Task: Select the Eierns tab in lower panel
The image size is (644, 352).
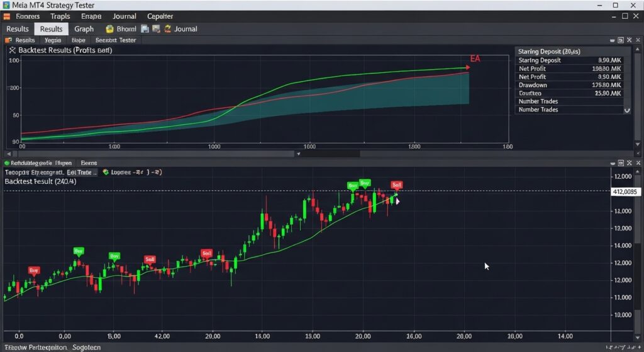Action: 89,163
